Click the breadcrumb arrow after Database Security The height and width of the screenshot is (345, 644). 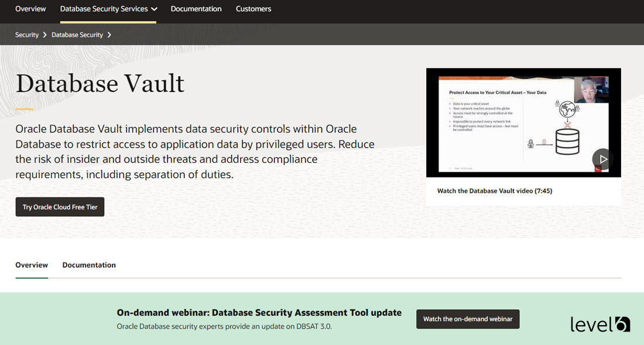coord(110,35)
